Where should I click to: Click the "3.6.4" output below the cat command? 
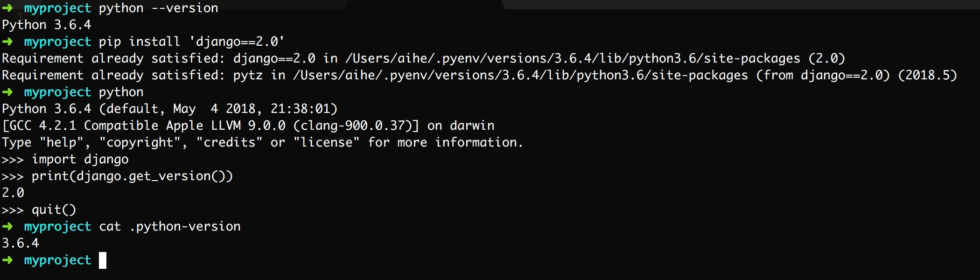[21, 243]
